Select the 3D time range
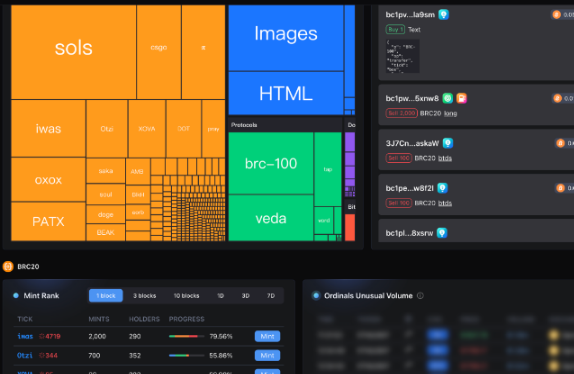This screenshot has width=574, height=374. (246, 296)
